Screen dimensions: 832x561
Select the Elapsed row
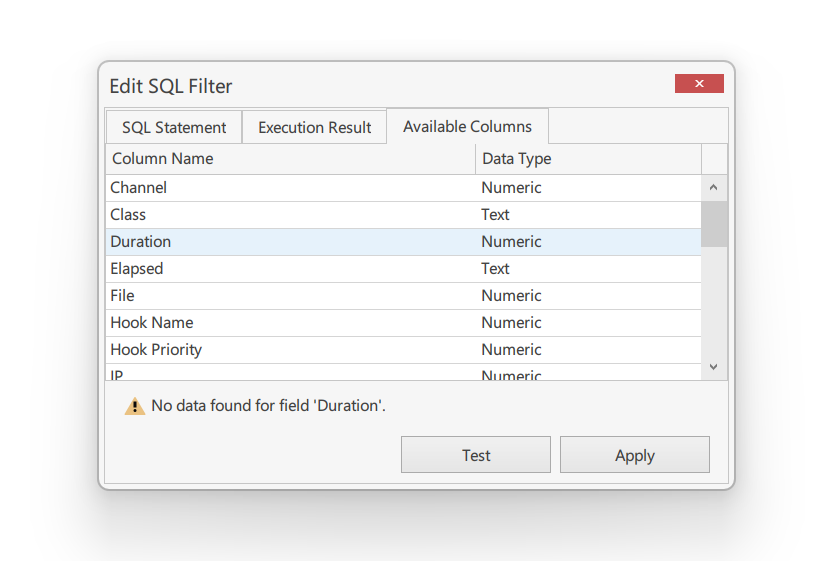coord(403,269)
